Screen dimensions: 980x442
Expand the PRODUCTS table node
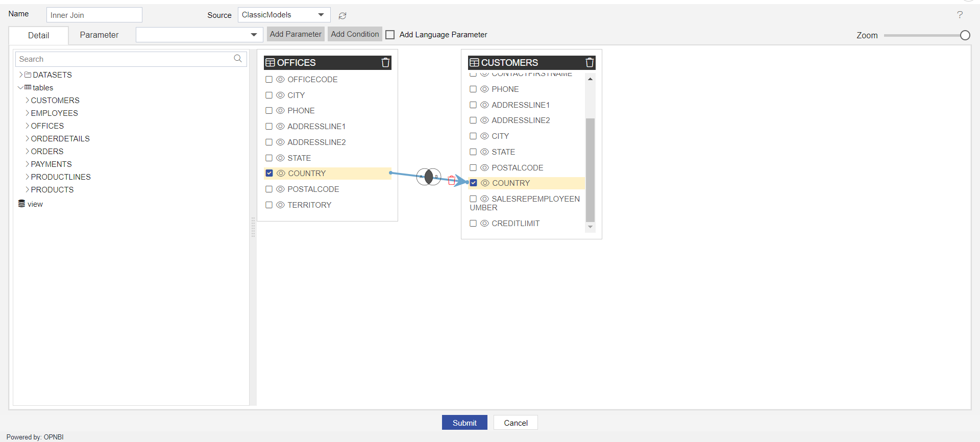click(x=27, y=189)
